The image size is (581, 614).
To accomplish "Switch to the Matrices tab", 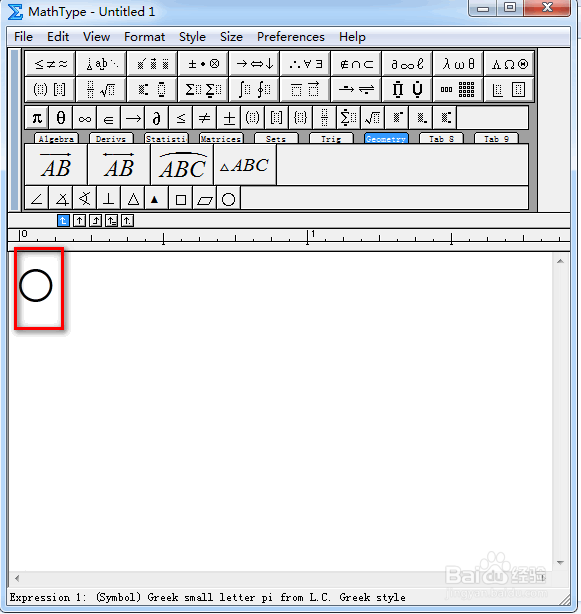I will click(x=221, y=139).
